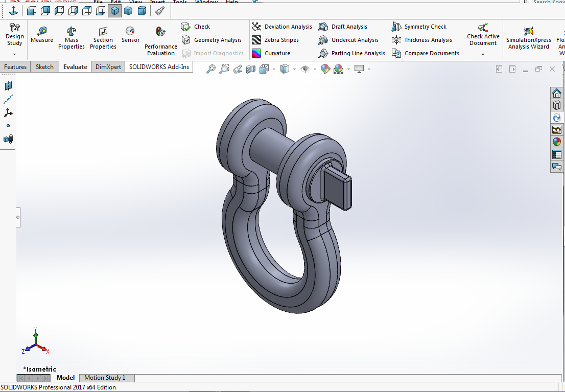Click the SOLIDWORKS Resources home icon
565x392 pixels.
[557, 93]
